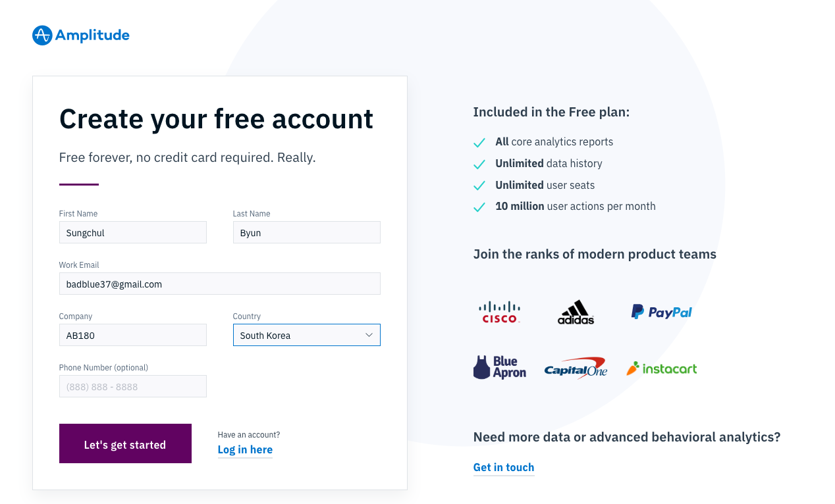Click the PayPal logo
This screenshot has width=835, height=504.
(662, 312)
